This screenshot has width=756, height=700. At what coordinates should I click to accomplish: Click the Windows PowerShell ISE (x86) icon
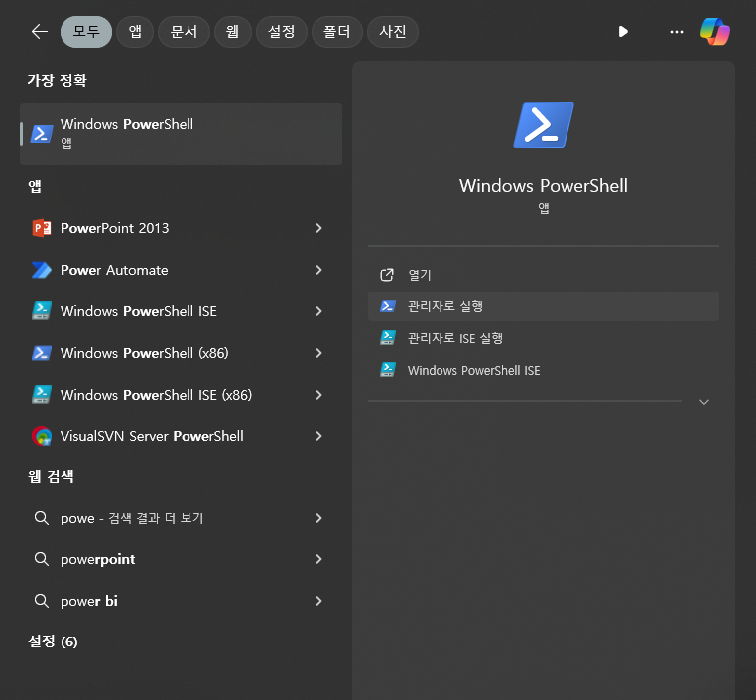(42, 395)
